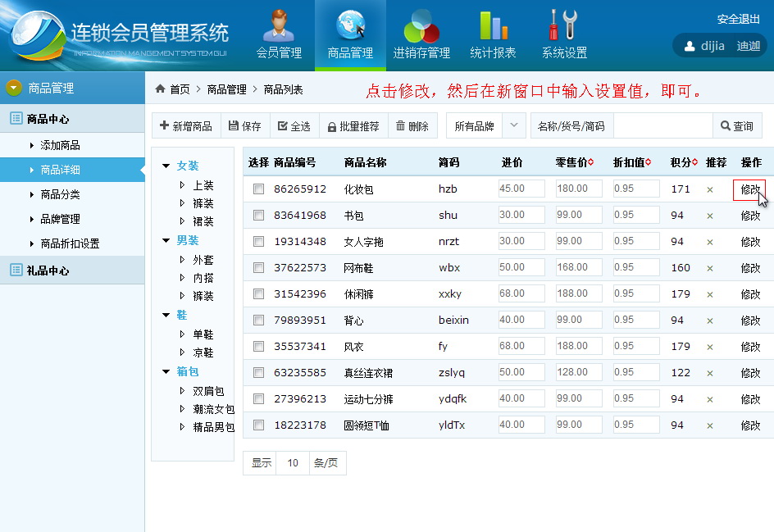774x532 pixels.
Task: Expand the 双肩包 subcategory
Action: tap(182, 391)
